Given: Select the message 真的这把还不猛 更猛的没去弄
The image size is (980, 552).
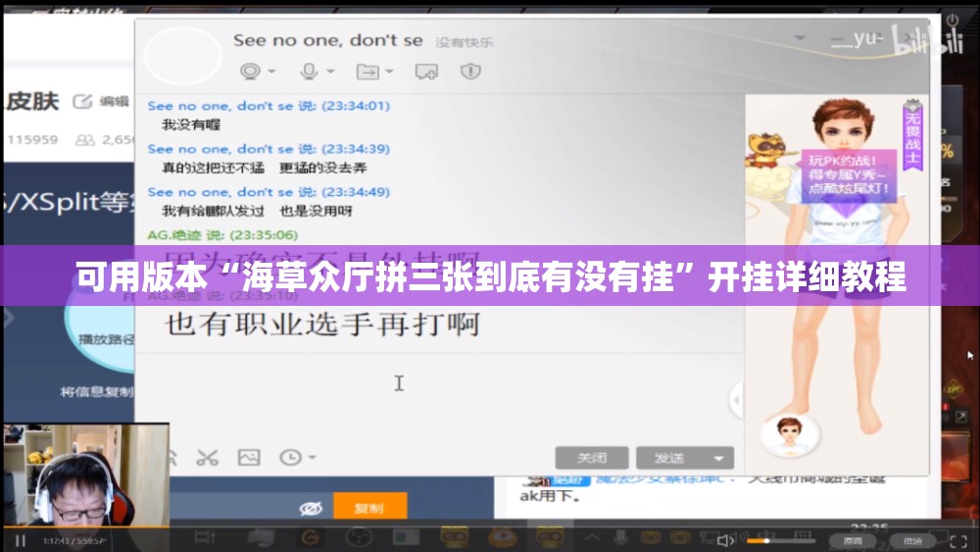Looking at the screenshot, I should (x=265, y=168).
